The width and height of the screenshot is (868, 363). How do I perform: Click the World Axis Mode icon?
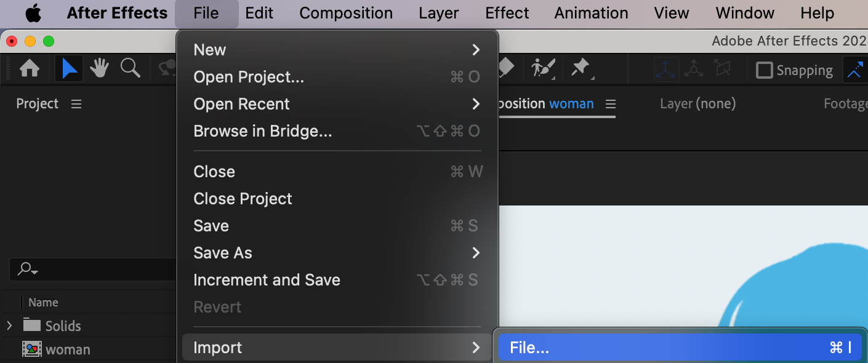point(694,70)
